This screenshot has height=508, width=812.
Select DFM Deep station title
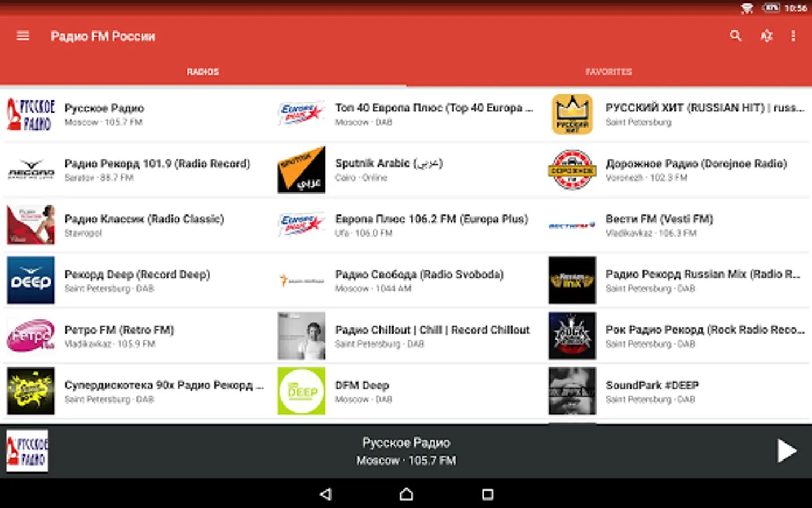[362, 385]
